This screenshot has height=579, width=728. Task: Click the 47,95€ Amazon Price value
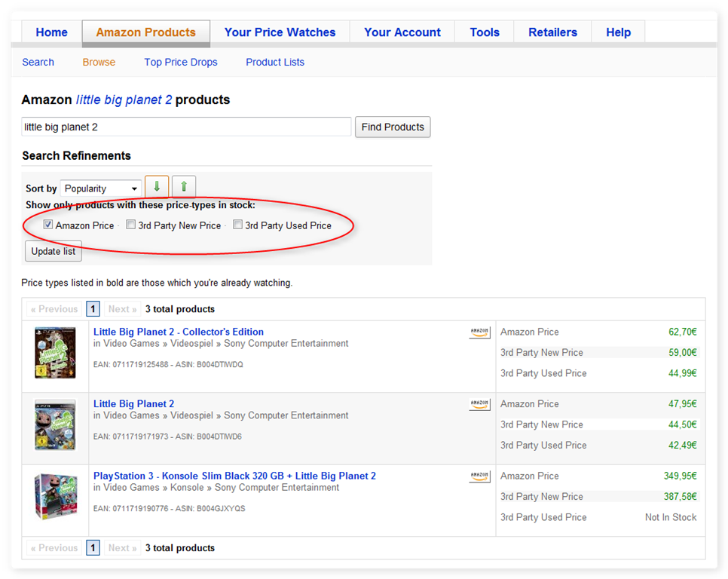click(683, 404)
